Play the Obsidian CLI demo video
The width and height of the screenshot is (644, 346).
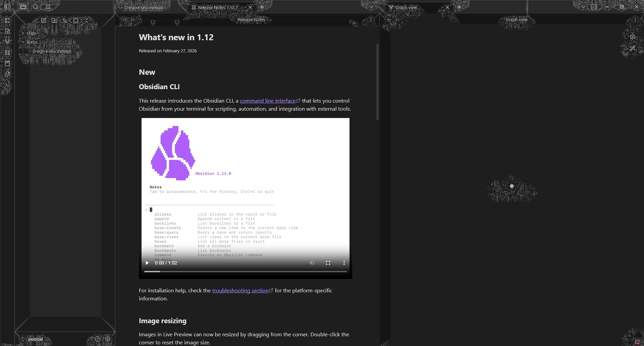coord(147,263)
